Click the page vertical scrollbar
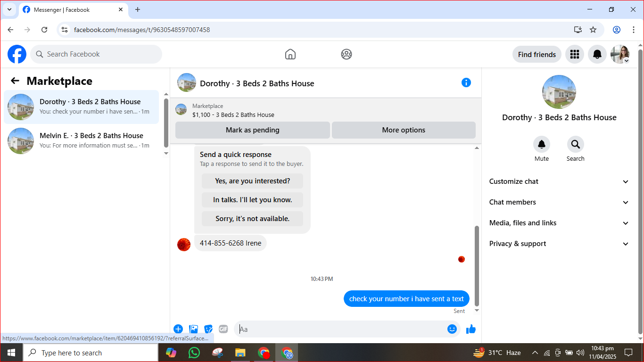This screenshot has height=362, width=644. click(640, 191)
